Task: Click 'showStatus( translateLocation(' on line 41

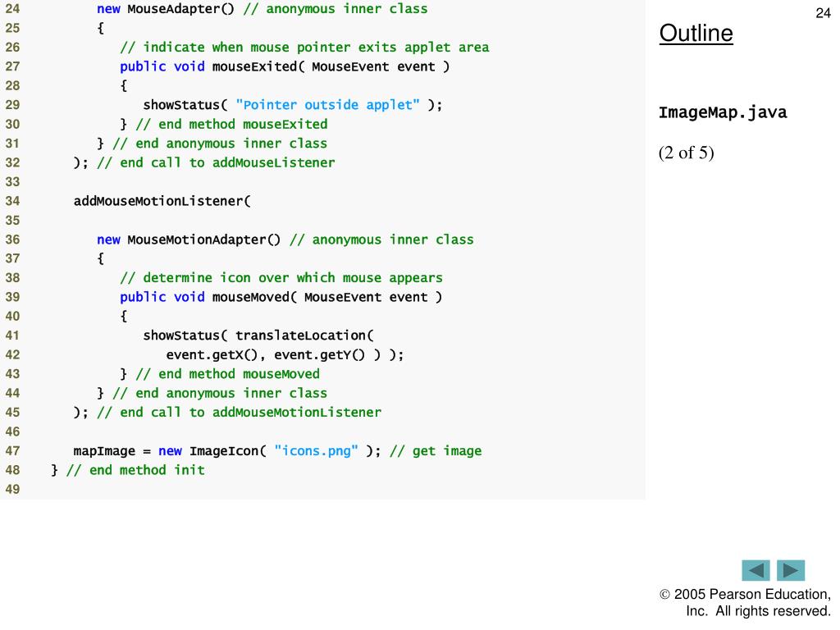Action: click(258, 336)
